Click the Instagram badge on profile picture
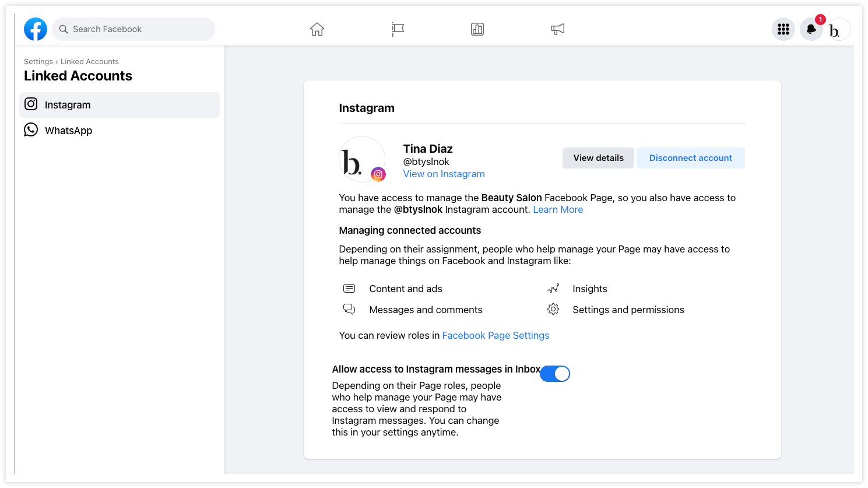The width and height of the screenshot is (868, 488). point(378,174)
